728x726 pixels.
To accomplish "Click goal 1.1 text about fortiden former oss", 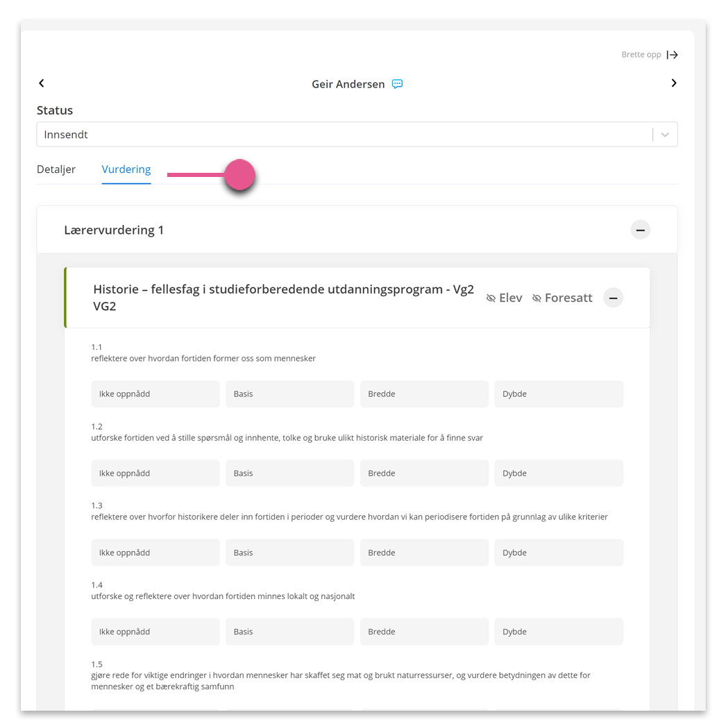I will point(203,358).
